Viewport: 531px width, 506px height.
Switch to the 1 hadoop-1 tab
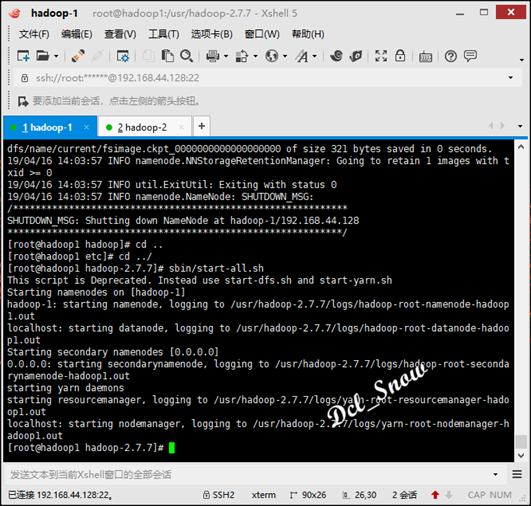click(x=50, y=127)
